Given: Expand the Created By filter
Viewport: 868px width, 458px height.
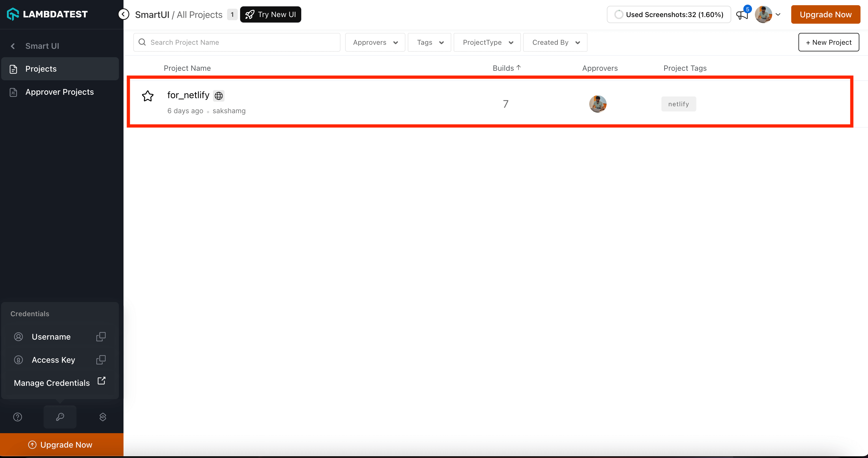Looking at the screenshot, I should click(x=555, y=42).
